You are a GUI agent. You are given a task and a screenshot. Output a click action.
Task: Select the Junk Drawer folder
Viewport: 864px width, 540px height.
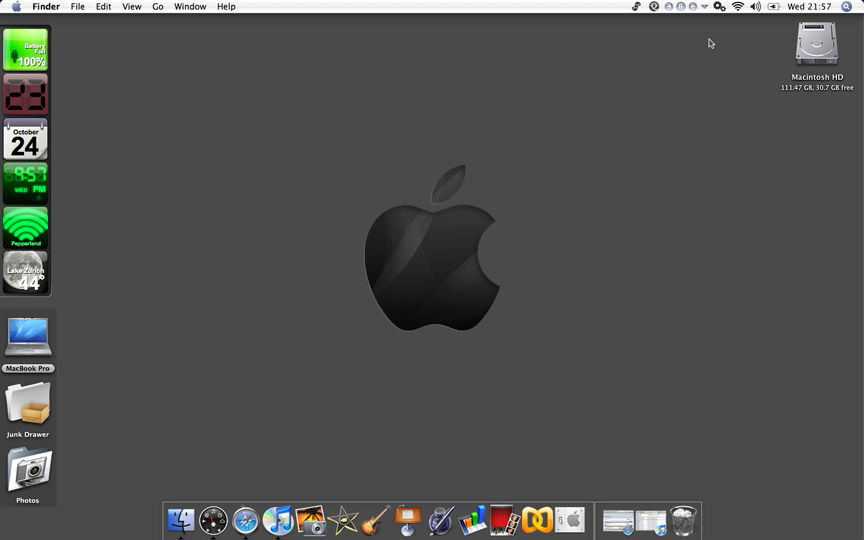pos(28,404)
